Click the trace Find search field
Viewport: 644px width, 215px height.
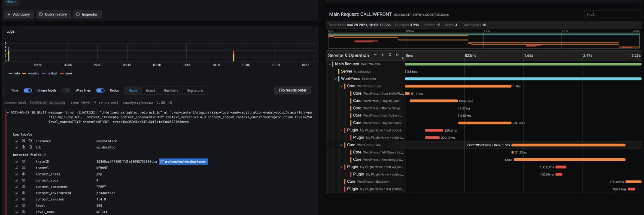[x=612, y=15]
